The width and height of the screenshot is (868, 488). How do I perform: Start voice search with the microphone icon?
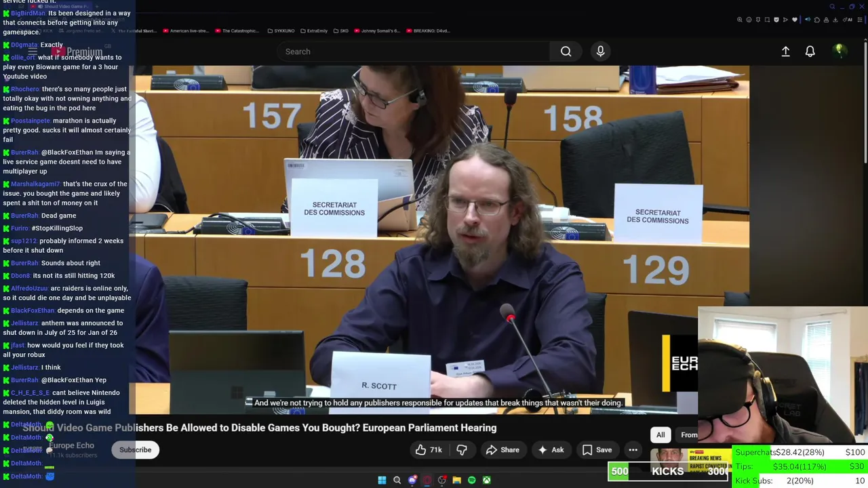pos(600,52)
